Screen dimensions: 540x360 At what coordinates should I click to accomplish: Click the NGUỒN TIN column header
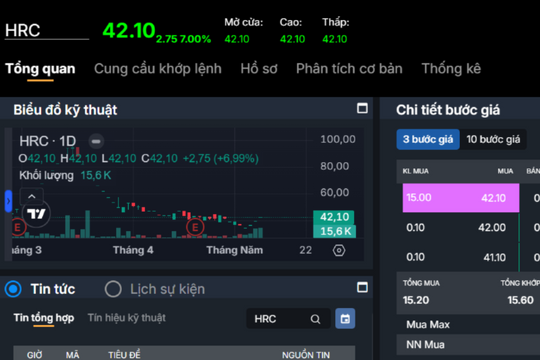pos(306,355)
